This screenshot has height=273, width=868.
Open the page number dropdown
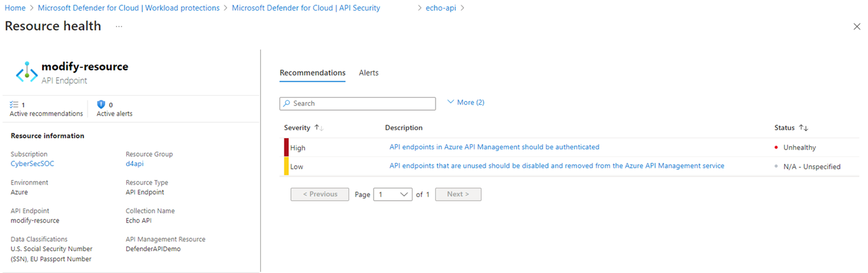(393, 195)
